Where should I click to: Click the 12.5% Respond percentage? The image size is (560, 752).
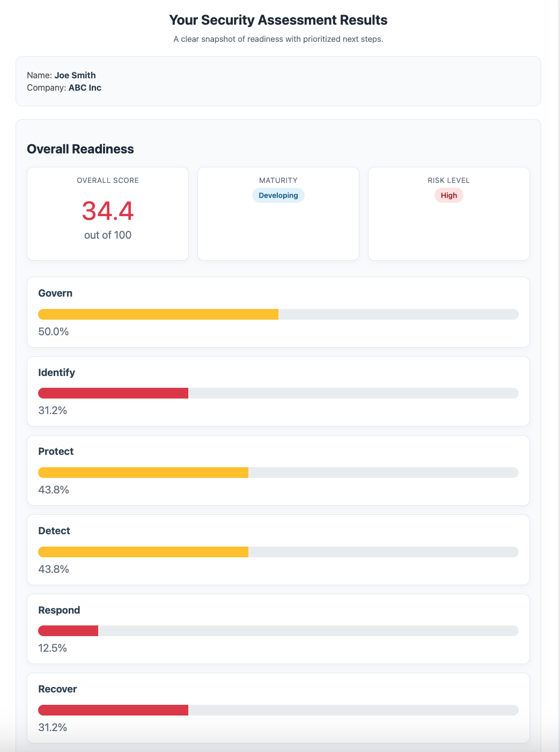click(x=53, y=648)
